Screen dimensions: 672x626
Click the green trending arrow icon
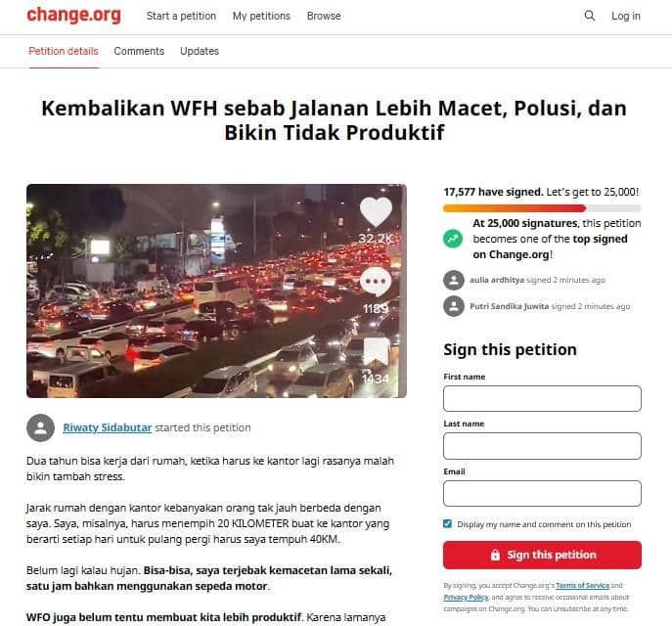453,239
